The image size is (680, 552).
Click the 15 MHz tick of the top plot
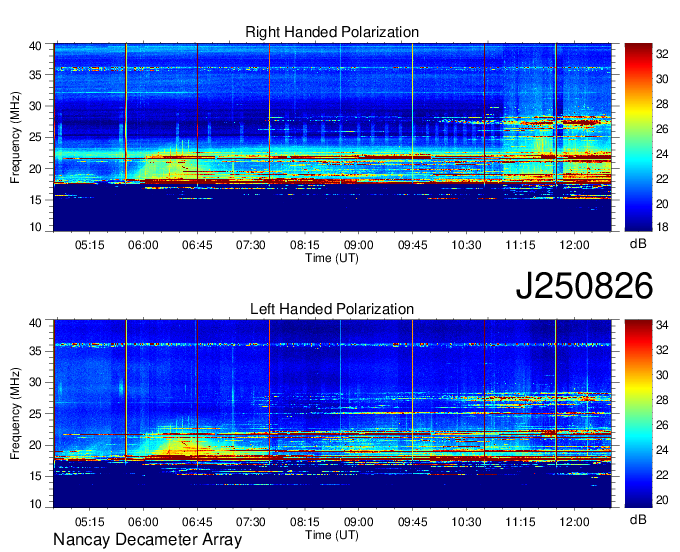[35, 200]
